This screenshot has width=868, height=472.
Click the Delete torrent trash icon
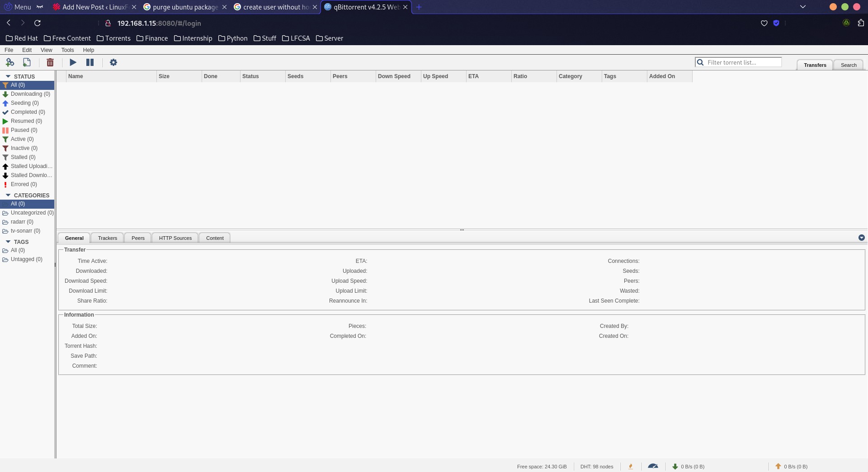50,62
